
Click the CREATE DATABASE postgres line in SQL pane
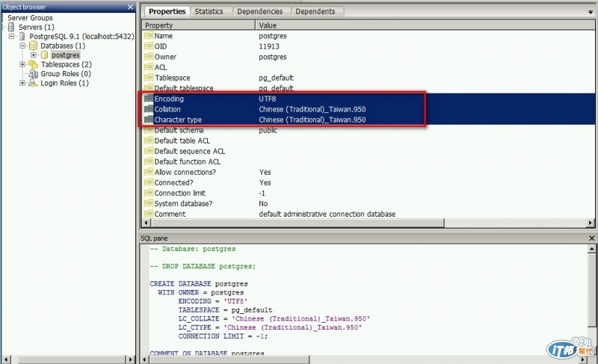198,284
